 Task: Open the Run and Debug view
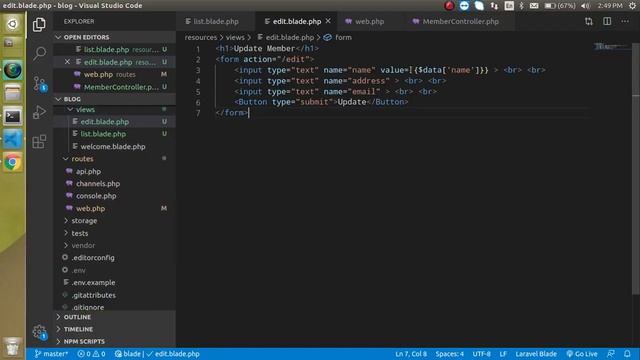[39, 112]
